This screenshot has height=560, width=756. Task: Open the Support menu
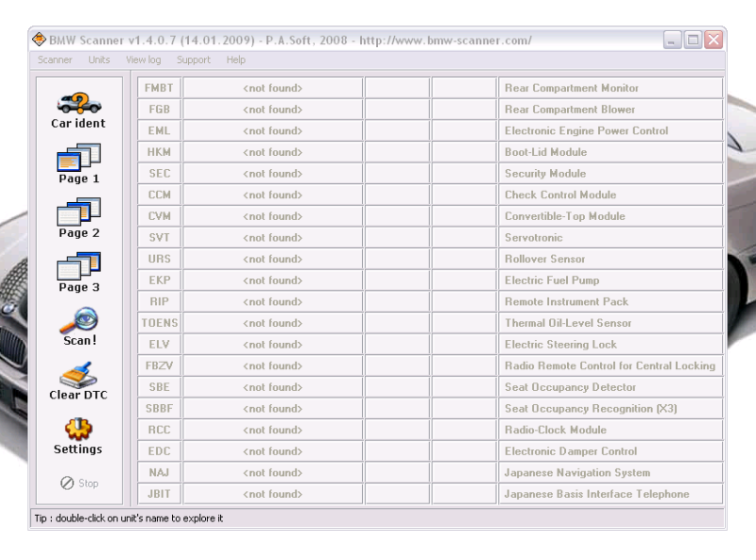click(x=194, y=59)
